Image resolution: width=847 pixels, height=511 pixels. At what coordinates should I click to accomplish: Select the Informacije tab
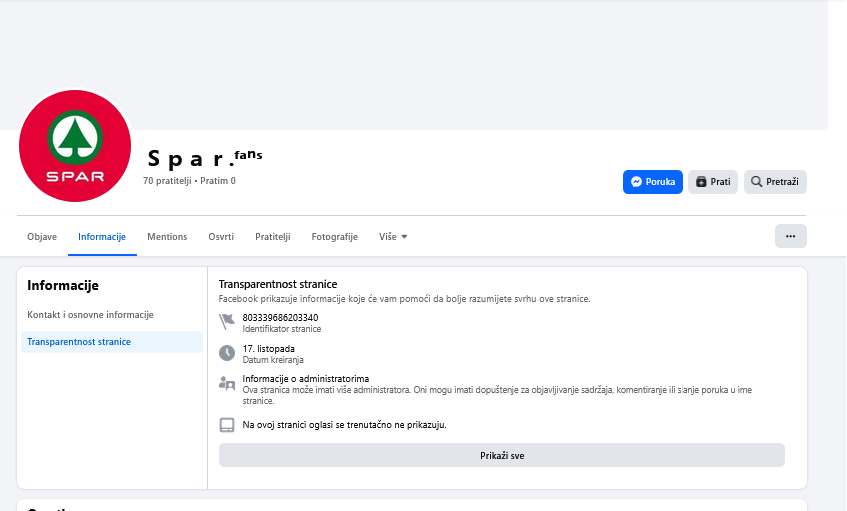point(102,237)
